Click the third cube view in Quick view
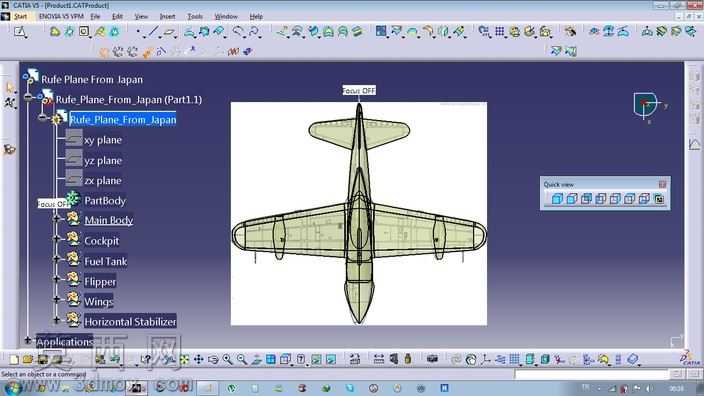The height and width of the screenshot is (396, 704). point(586,199)
